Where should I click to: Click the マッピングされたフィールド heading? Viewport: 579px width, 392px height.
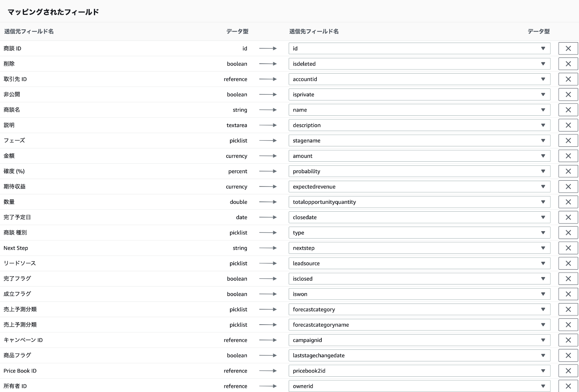click(53, 12)
